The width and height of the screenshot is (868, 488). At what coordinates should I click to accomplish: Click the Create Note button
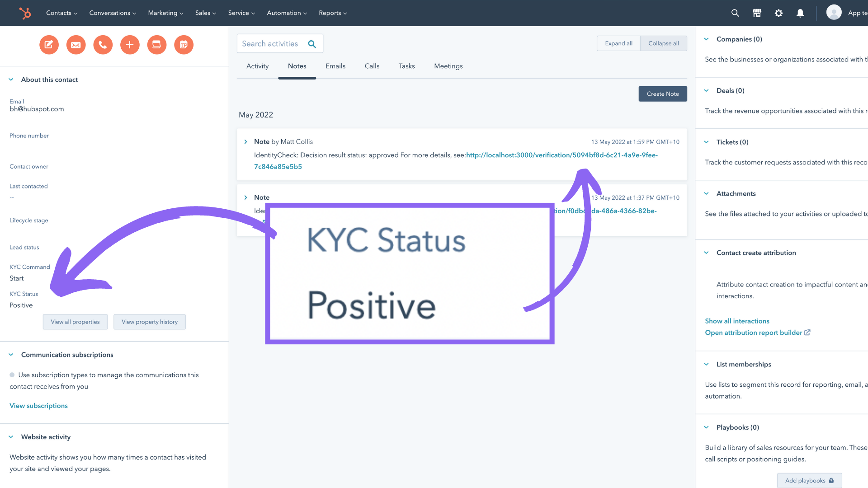coord(662,94)
